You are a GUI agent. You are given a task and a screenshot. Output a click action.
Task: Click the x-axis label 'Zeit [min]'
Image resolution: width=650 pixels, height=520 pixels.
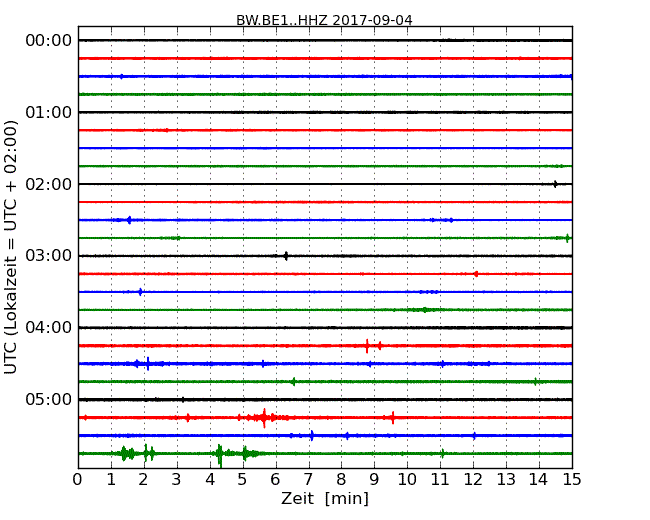pyautogui.click(x=325, y=498)
